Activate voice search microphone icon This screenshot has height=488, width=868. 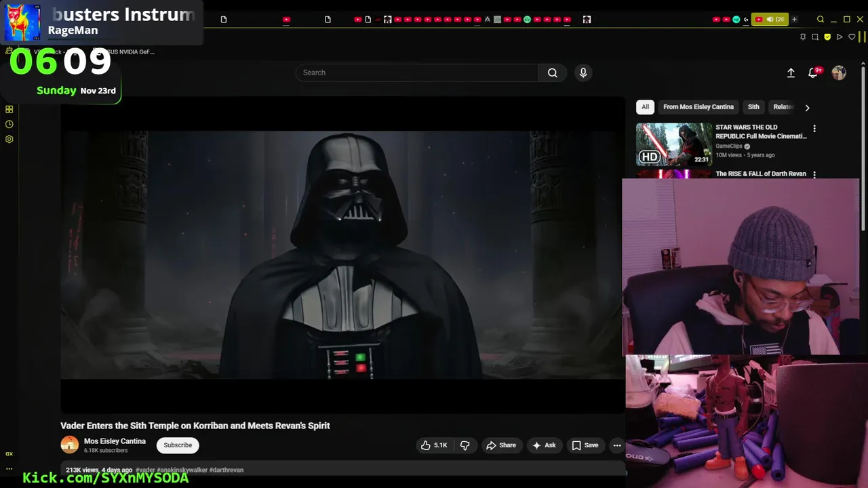click(583, 73)
